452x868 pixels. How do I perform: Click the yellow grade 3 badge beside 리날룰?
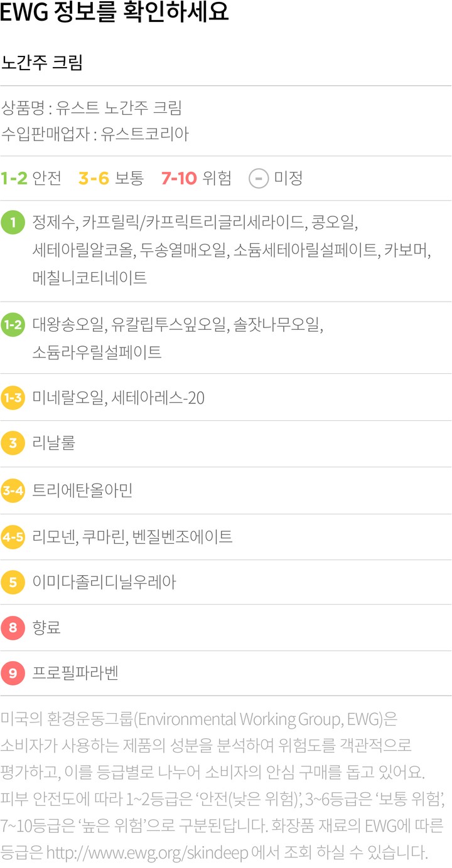coord(13,444)
